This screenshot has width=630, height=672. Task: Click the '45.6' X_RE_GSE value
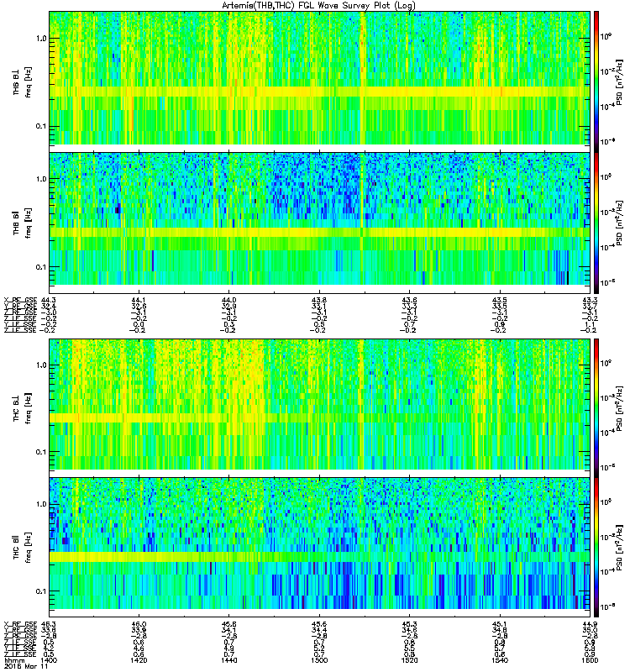(319, 624)
